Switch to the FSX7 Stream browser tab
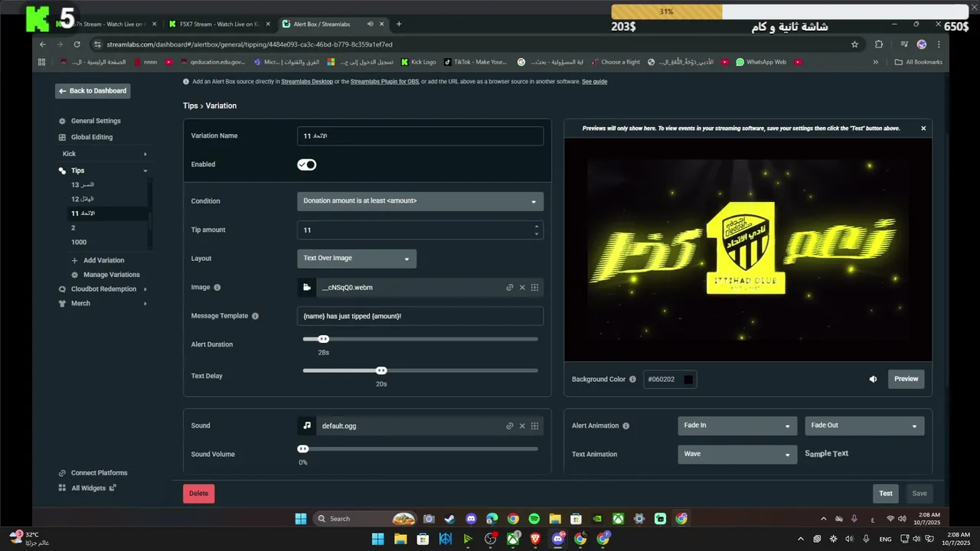 219,24
